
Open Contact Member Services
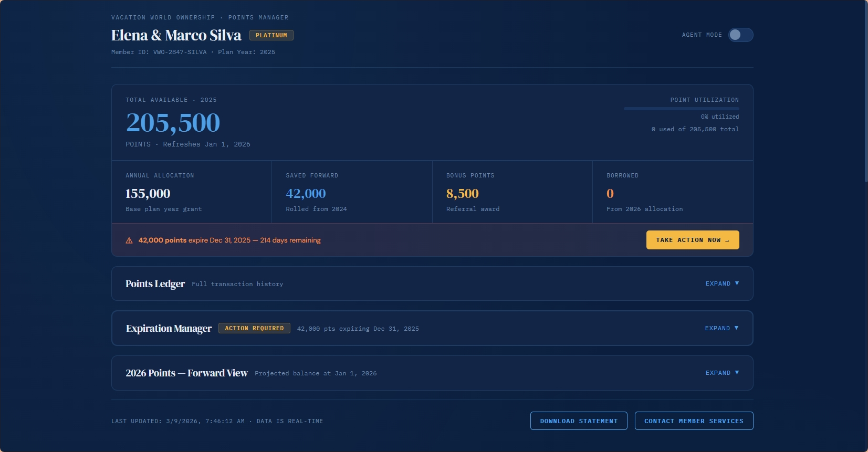click(694, 421)
